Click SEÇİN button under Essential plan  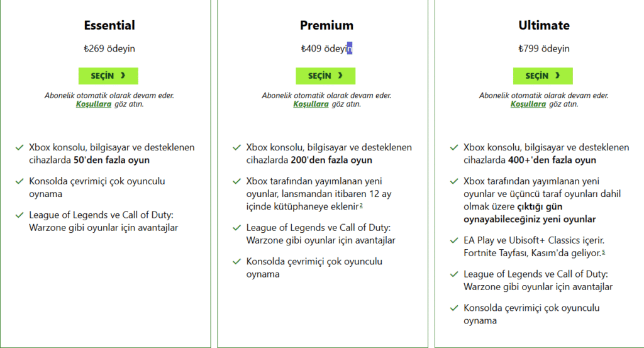point(108,76)
